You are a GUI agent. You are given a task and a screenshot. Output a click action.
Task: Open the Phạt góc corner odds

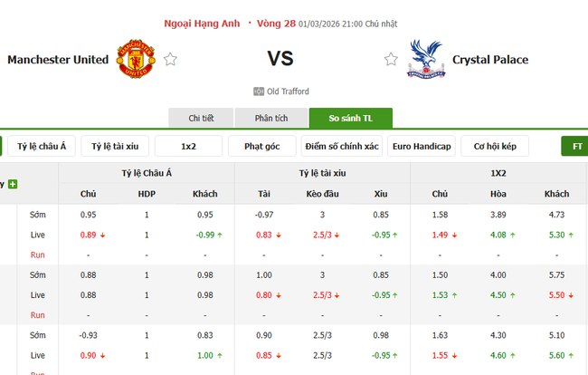coord(262,147)
